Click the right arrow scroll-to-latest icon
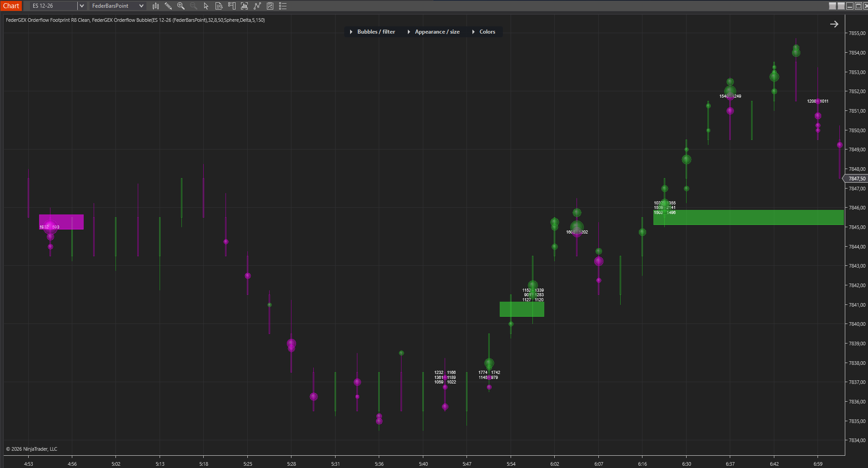 834,24
